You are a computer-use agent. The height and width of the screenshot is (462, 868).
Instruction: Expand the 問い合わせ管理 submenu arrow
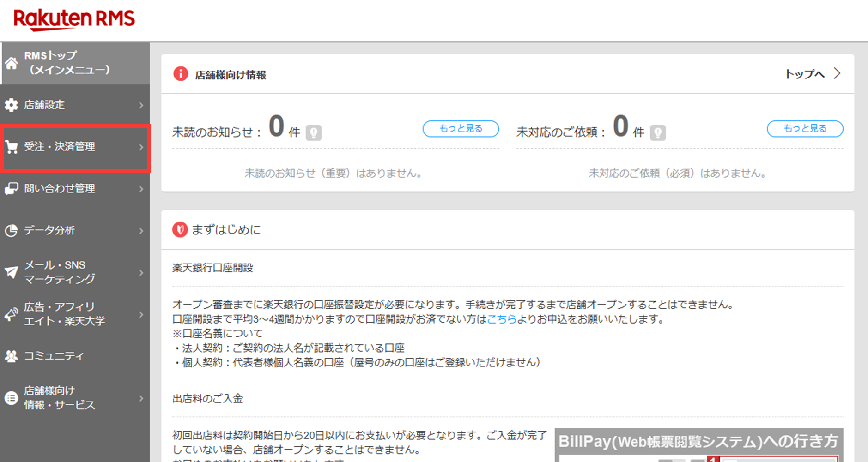141,189
